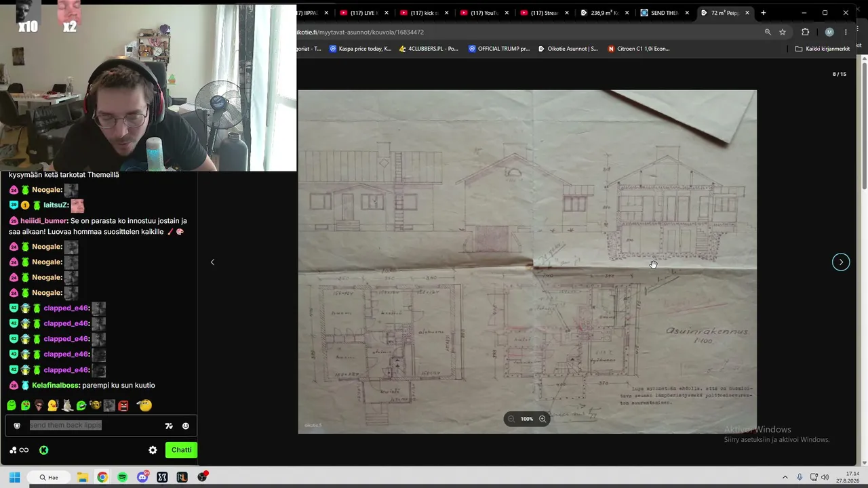Open chat settings gear
The image size is (868, 488).
tap(153, 450)
